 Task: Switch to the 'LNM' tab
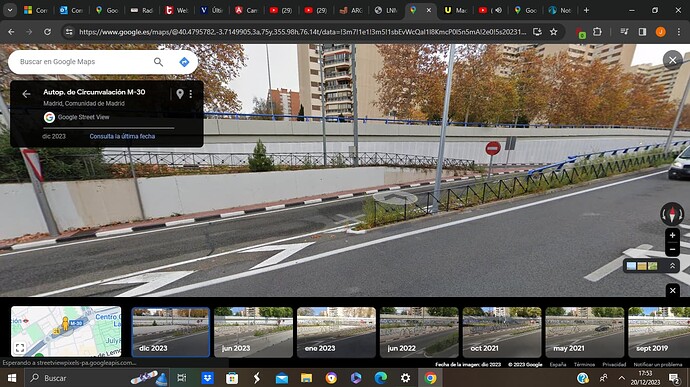click(385, 10)
